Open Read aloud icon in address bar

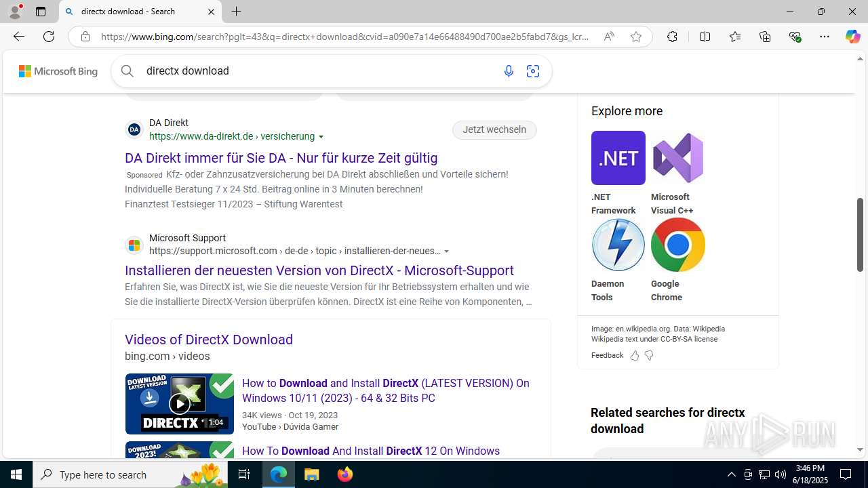click(609, 37)
